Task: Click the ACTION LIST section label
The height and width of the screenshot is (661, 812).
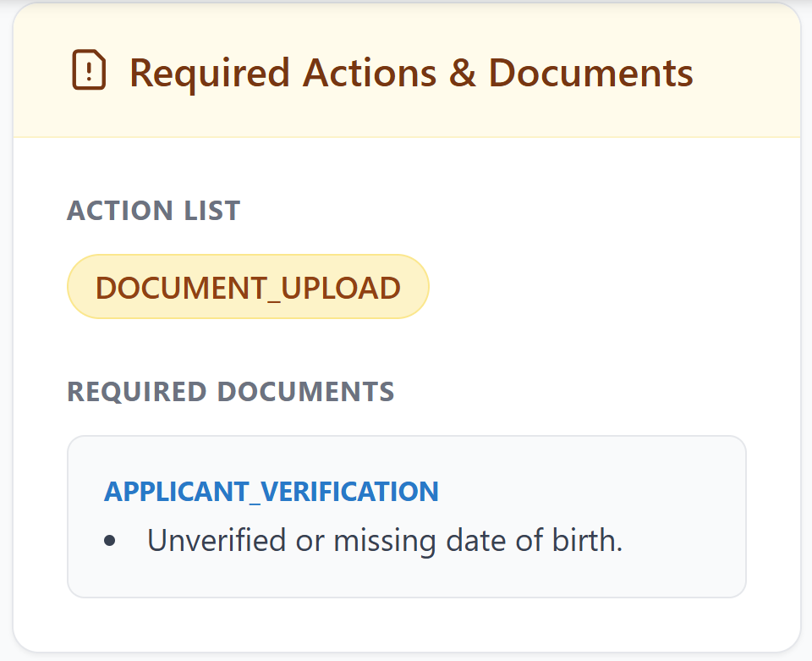Action: coord(154,211)
